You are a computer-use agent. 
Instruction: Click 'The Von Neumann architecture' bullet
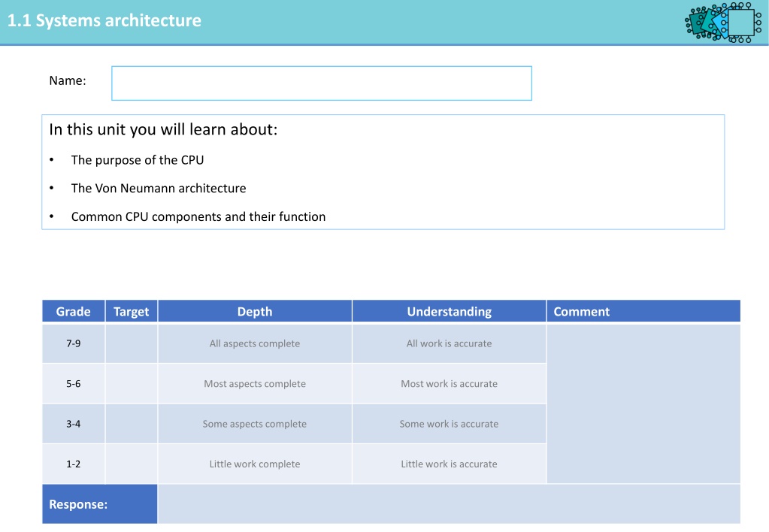[x=159, y=189]
